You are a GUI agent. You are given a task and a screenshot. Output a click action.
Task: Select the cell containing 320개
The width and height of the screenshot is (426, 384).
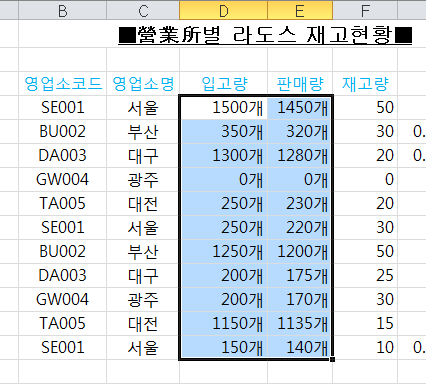click(x=300, y=131)
